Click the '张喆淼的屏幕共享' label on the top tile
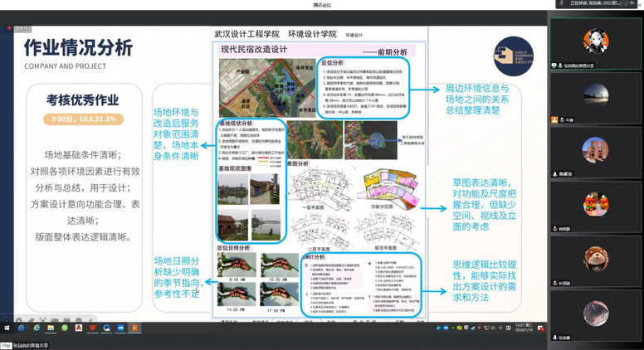644x350 pixels. pos(578,66)
